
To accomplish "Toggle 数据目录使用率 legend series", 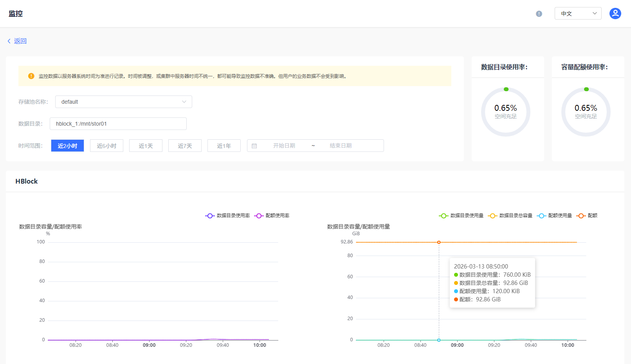I will click(x=228, y=216).
